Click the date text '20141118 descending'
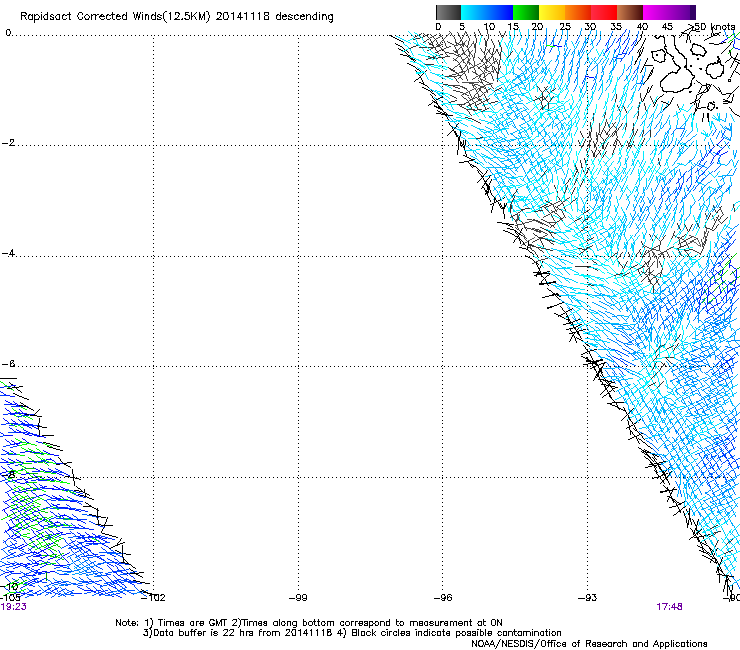Image resolution: width=740 pixels, height=650 pixels. [x=275, y=17]
